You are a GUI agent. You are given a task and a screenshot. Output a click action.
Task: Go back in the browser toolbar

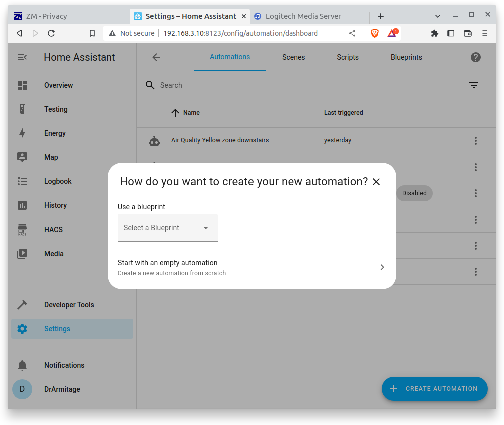(19, 33)
